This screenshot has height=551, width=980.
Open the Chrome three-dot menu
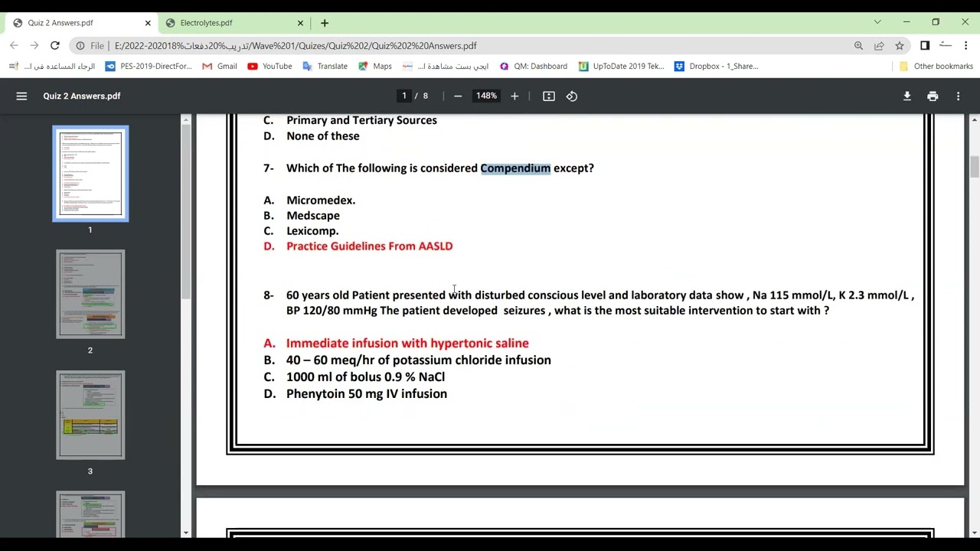[966, 46]
